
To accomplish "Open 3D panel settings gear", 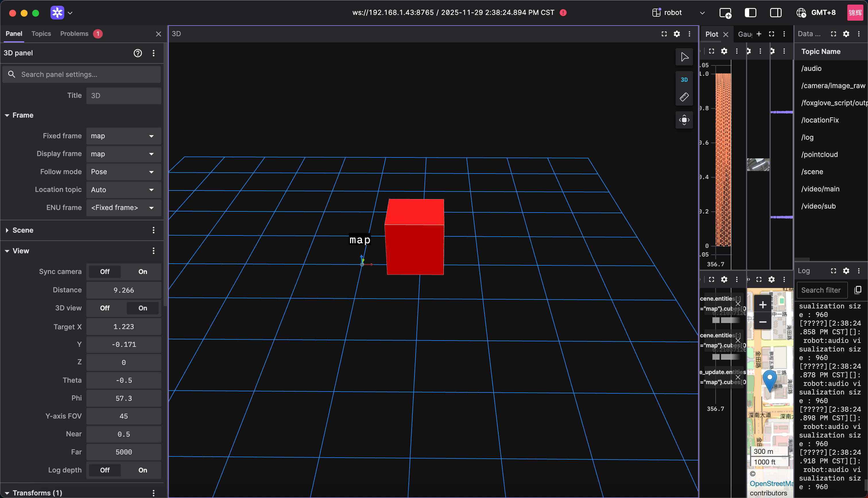I will (677, 34).
